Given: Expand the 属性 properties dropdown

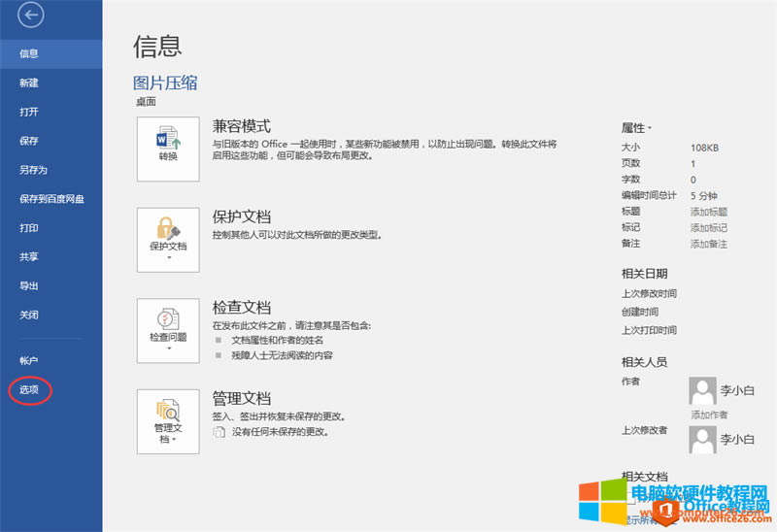Looking at the screenshot, I should click(637, 128).
